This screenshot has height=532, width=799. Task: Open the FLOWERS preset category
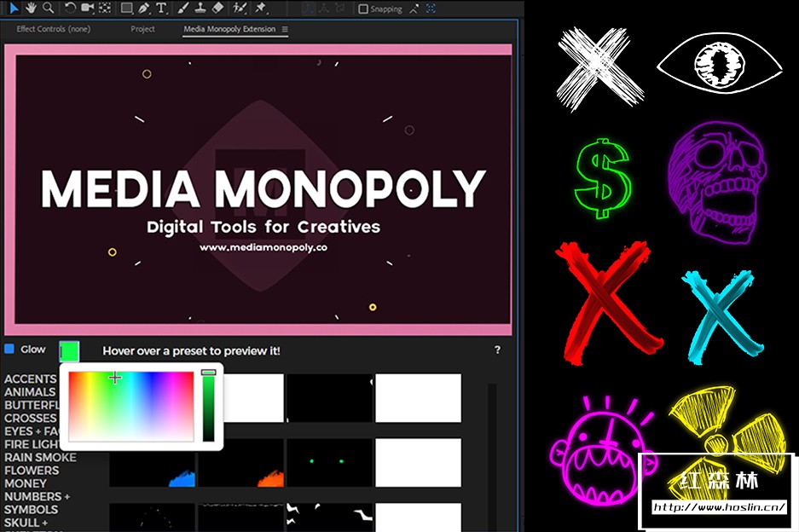pyautogui.click(x=32, y=470)
